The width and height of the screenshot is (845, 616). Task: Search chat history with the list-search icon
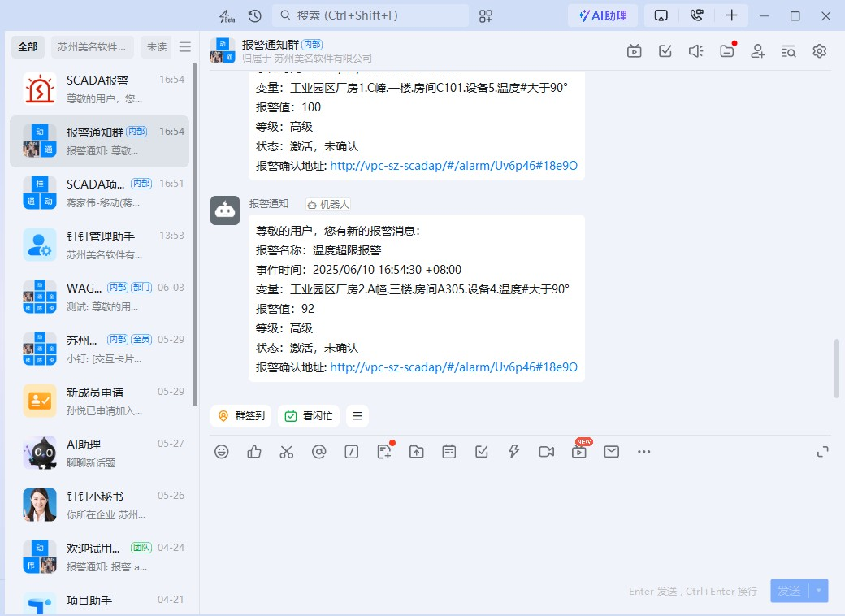(x=788, y=51)
